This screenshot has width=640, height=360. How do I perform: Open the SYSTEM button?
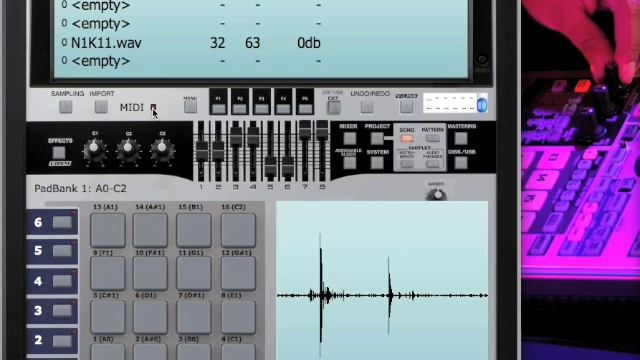[x=377, y=163]
